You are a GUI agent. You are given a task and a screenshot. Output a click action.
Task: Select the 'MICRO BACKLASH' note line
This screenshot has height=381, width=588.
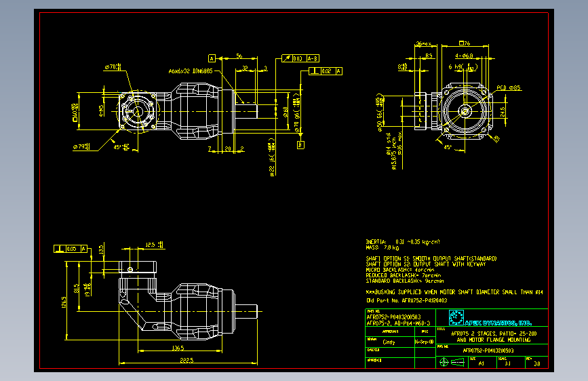click(x=400, y=270)
